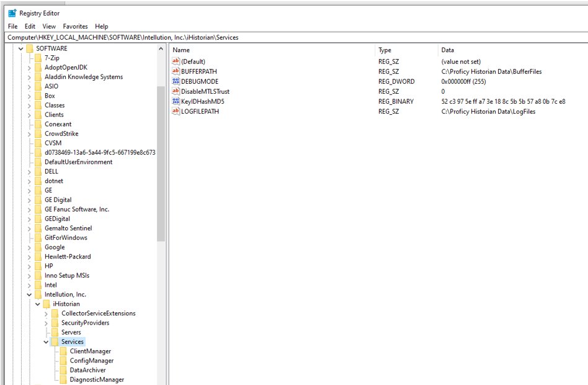
Task: Click the DEBUGMODE DWORD value icon
Action: (x=176, y=81)
